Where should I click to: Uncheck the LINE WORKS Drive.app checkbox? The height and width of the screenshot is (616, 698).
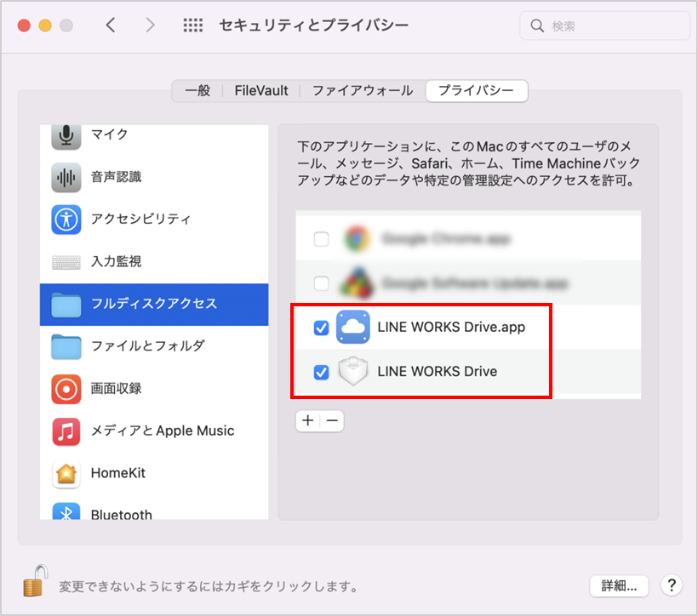(322, 328)
